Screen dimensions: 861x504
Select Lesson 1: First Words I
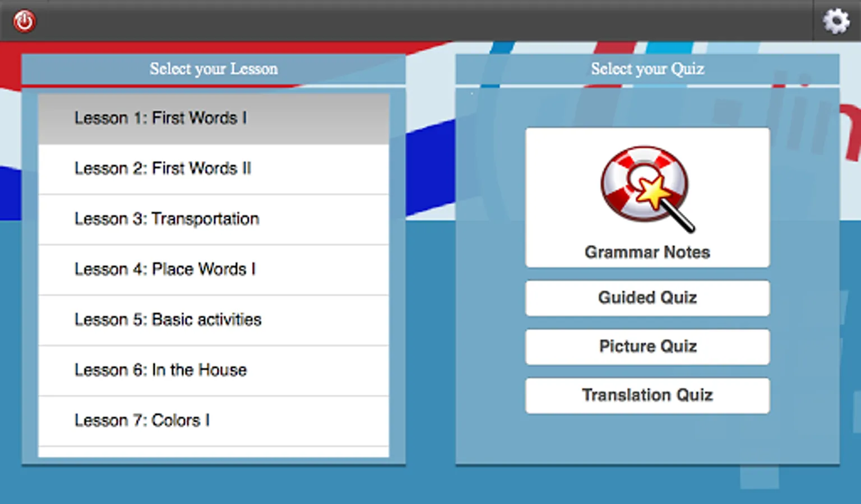(214, 119)
